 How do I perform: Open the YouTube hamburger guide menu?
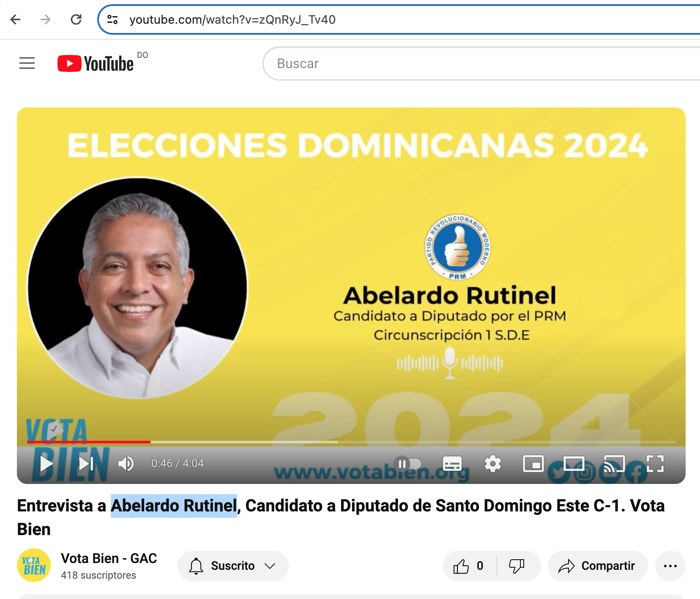tap(27, 63)
